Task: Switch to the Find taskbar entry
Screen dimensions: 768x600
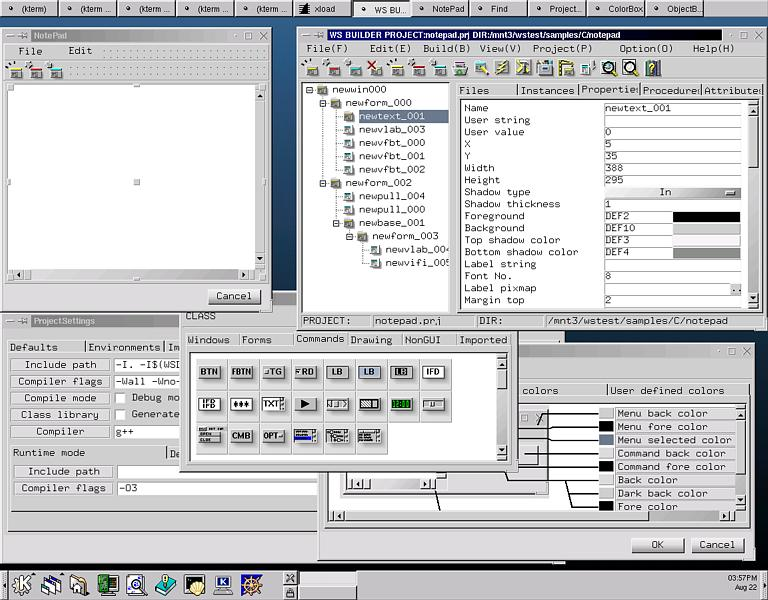Action: (x=498, y=9)
